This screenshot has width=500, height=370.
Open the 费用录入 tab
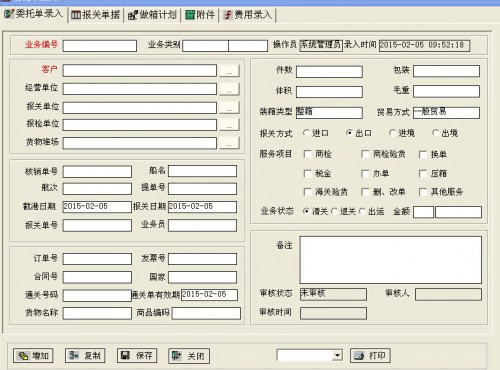[x=248, y=15]
